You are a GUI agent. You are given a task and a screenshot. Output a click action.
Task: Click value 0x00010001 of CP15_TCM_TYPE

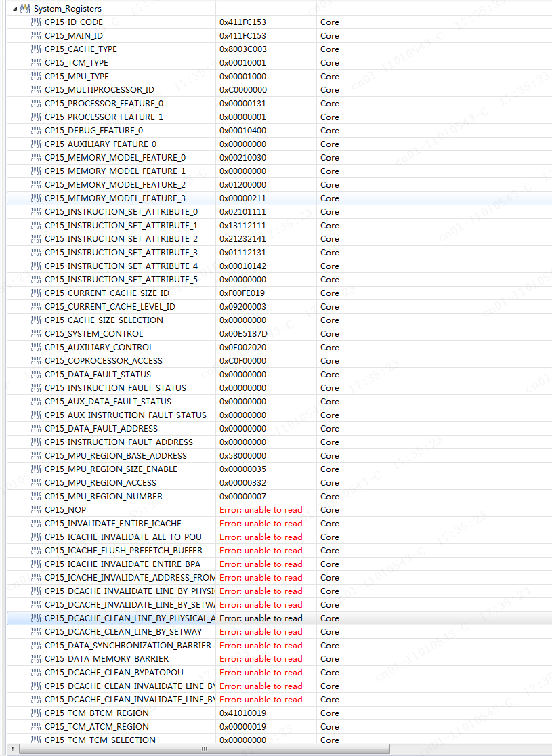[x=242, y=63]
